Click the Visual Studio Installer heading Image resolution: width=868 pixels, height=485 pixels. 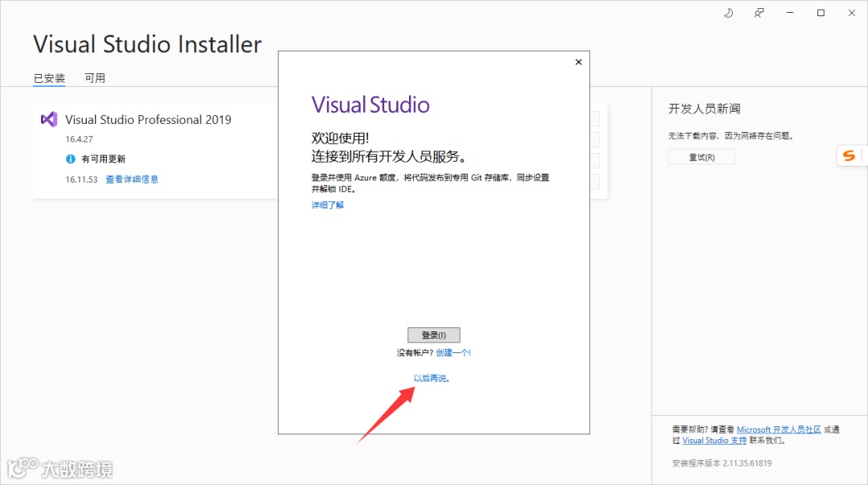click(147, 44)
